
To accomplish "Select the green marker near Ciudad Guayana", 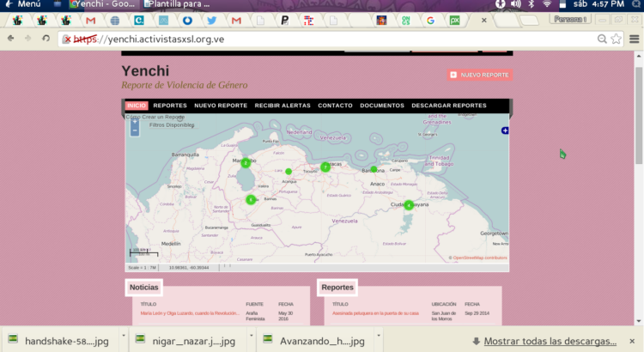I will click(x=409, y=205).
